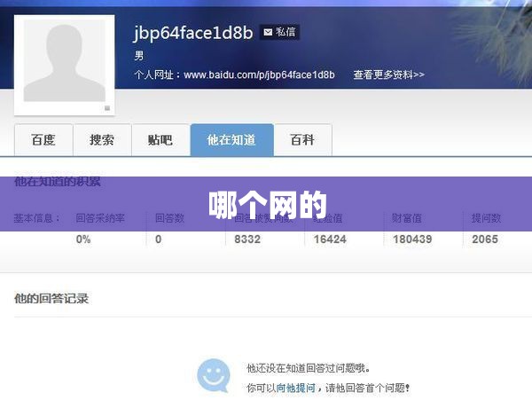Screen dimensions: 532x408
Task: Click the 提问数 column label
Action: pyautogui.click(x=486, y=218)
